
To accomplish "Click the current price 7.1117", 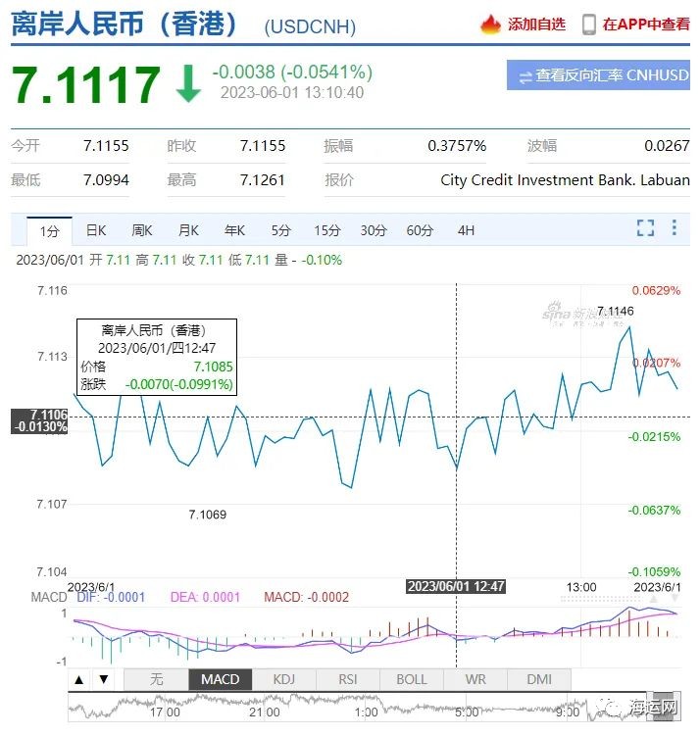I will pos(85,84).
